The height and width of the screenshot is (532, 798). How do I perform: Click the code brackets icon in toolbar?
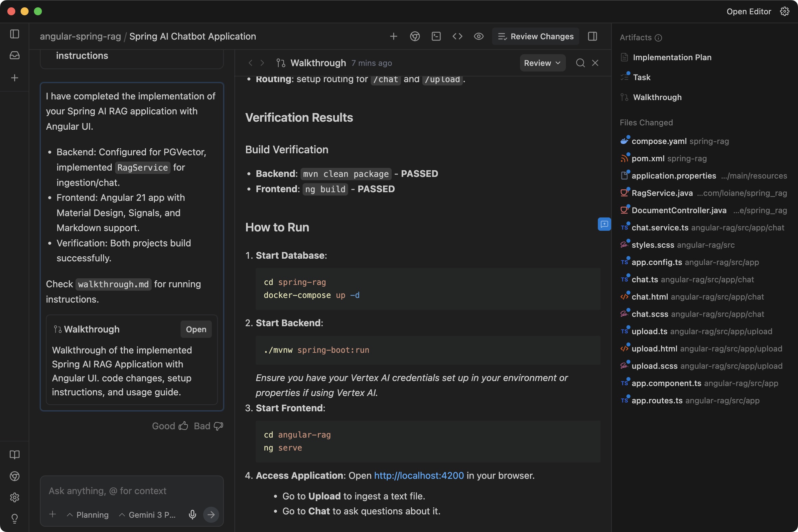point(458,36)
